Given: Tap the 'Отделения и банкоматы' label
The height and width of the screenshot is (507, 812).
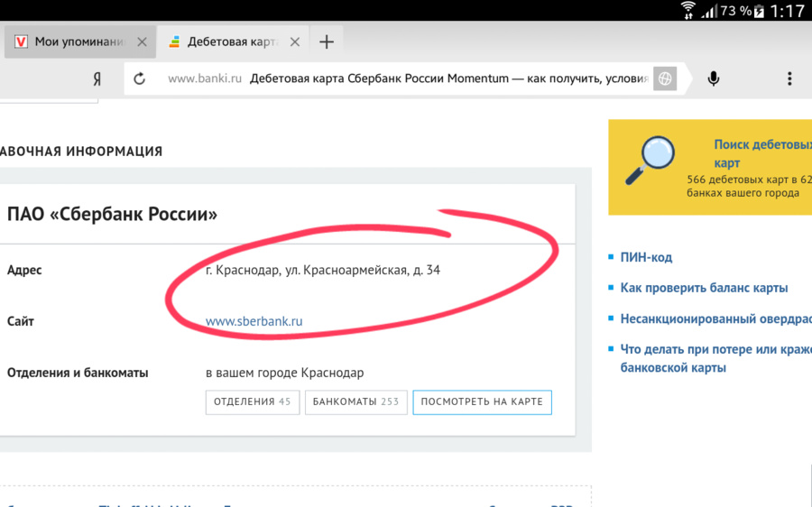Looking at the screenshot, I should click(x=78, y=373).
